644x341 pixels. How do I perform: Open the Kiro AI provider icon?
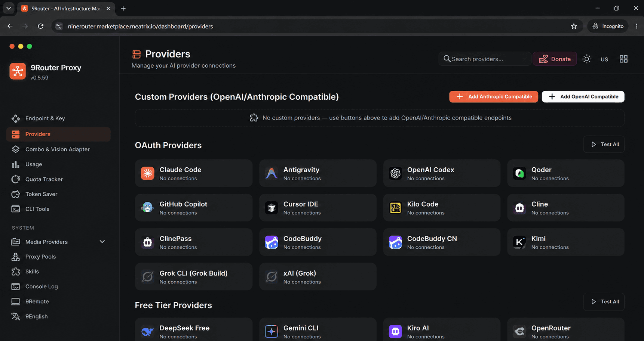click(395, 332)
